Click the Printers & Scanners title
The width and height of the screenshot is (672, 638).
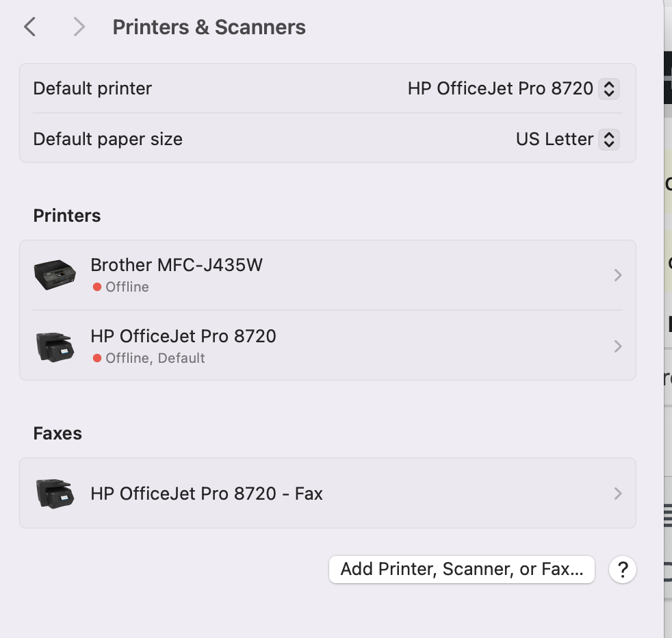(x=209, y=27)
